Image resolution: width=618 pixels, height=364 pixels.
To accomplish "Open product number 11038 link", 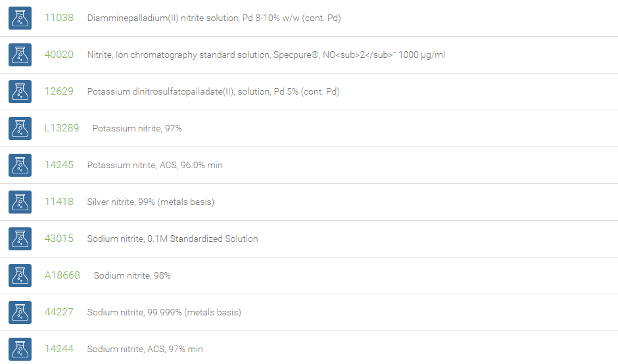I will tap(59, 18).
